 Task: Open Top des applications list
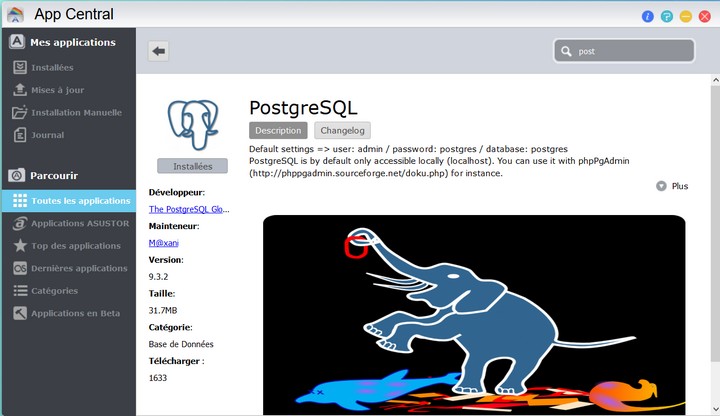[x=69, y=246]
